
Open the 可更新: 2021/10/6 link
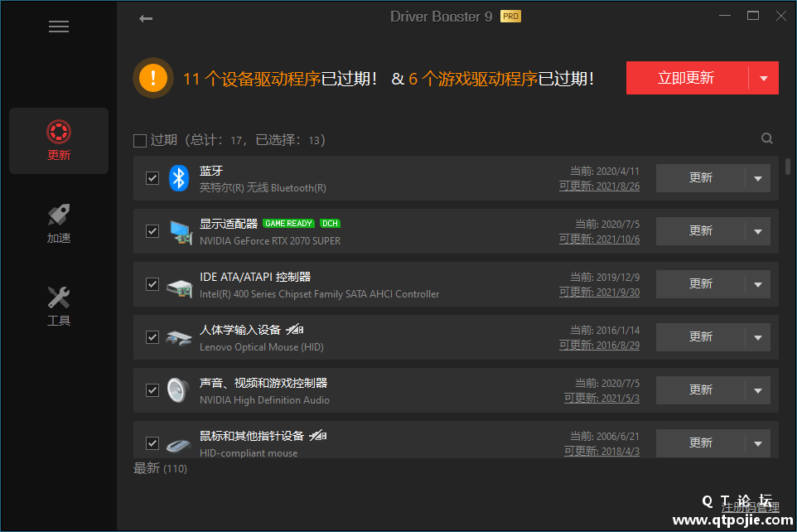(x=599, y=239)
